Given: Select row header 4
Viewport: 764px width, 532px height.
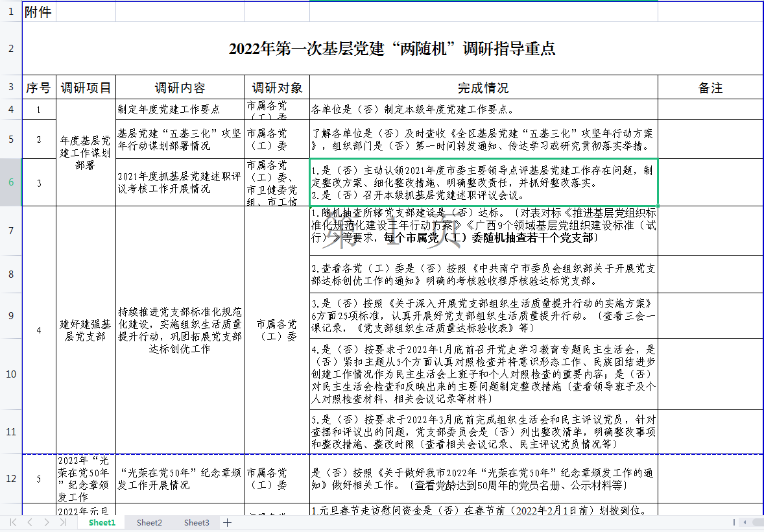Looking at the screenshot, I should click(x=11, y=109).
